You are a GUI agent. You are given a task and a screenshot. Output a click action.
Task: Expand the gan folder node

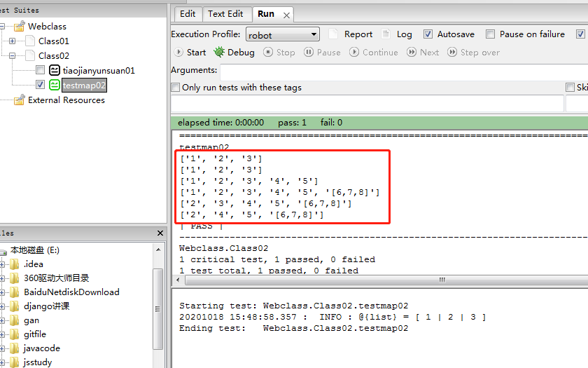[x=2, y=321]
